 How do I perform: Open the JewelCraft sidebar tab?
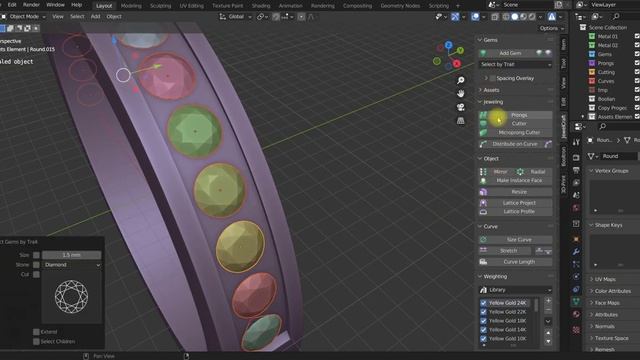[x=564, y=126]
